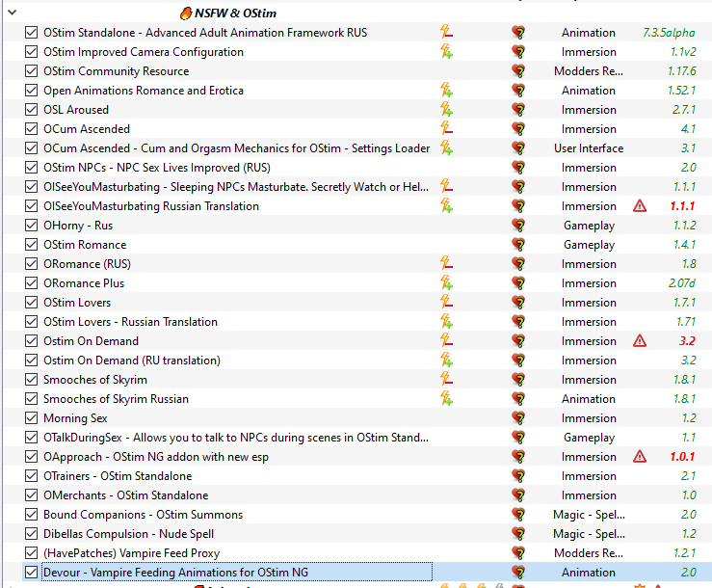Uncheck OStim Romance mod

(x=32, y=245)
